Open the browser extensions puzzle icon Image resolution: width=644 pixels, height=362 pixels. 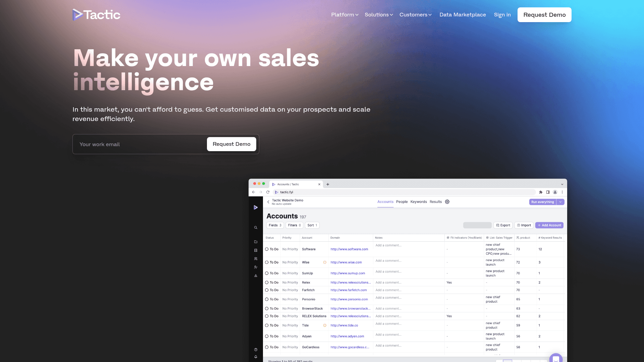(541, 192)
